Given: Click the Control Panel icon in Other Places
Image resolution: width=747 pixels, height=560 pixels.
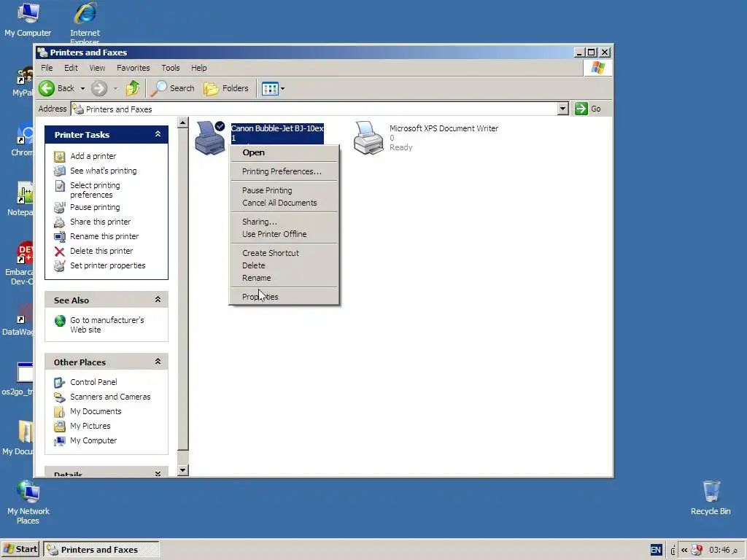Looking at the screenshot, I should point(60,382).
